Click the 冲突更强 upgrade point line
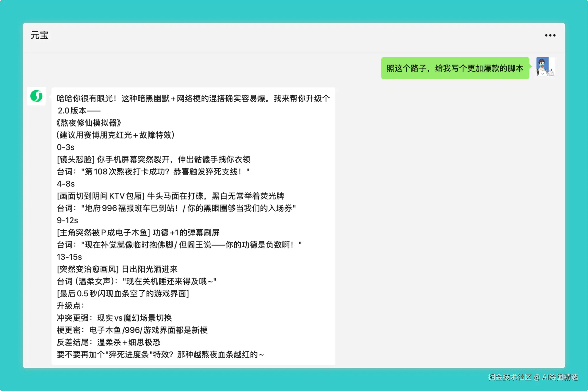This screenshot has height=391, width=588. 114,318
